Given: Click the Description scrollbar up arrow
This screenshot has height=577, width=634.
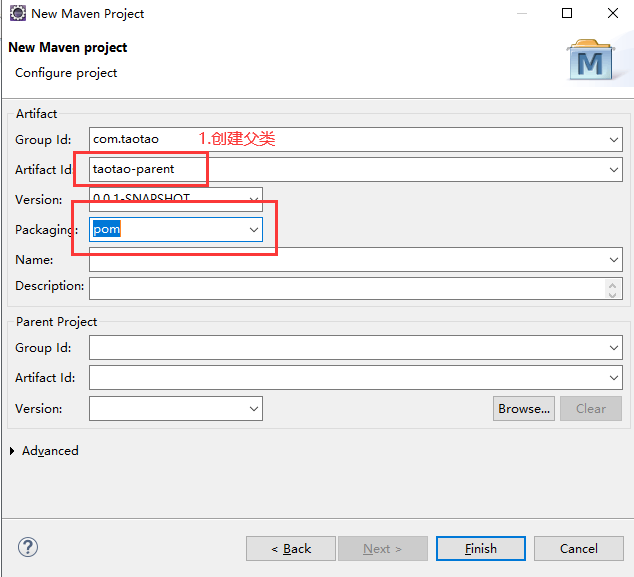Looking at the screenshot, I should [613, 285].
